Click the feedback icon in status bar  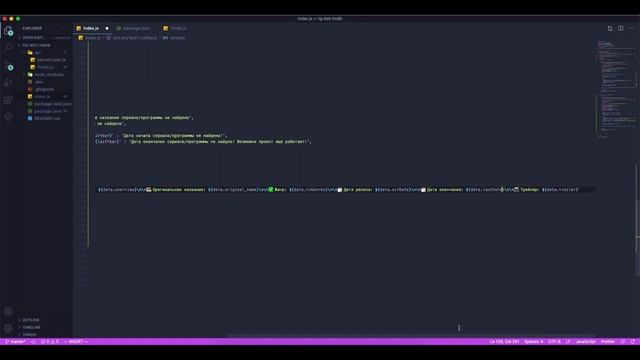622,342
